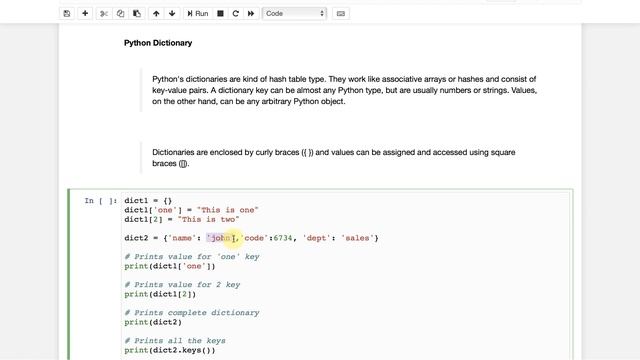The image size is (640, 360).
Task: Click the line print(dict2)
Action: pyautogui.click(x=153, y=322)
